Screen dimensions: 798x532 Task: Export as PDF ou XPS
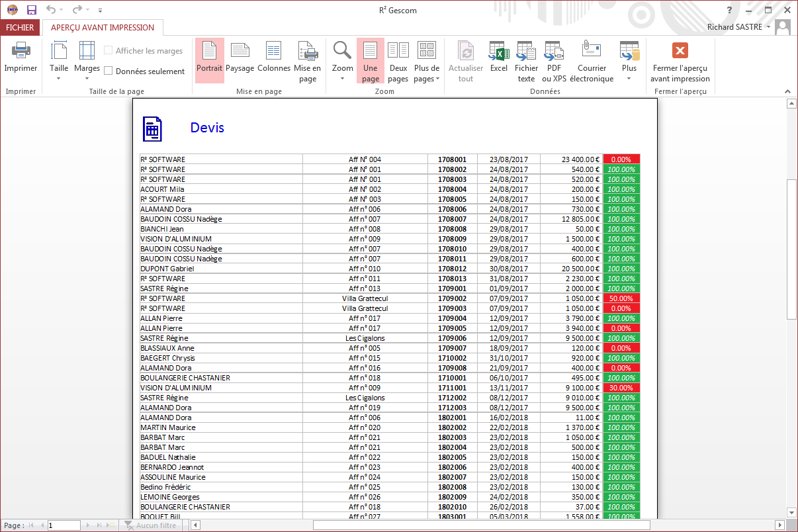point(554,60)
